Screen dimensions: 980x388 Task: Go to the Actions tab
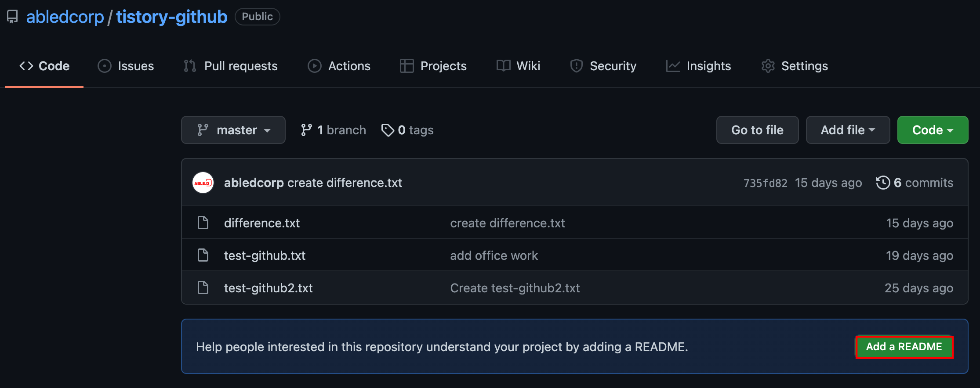339,66
